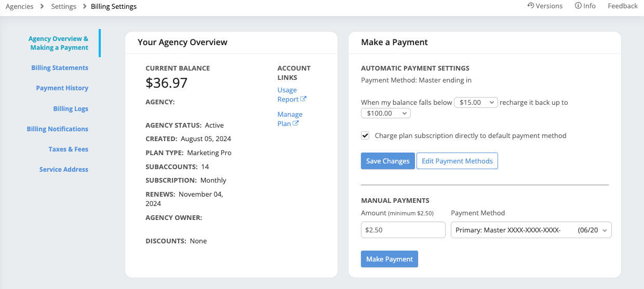The width and height of the screenshot is (644, 289).
Task: Open the Versions history link
Action: pos(545,6)
